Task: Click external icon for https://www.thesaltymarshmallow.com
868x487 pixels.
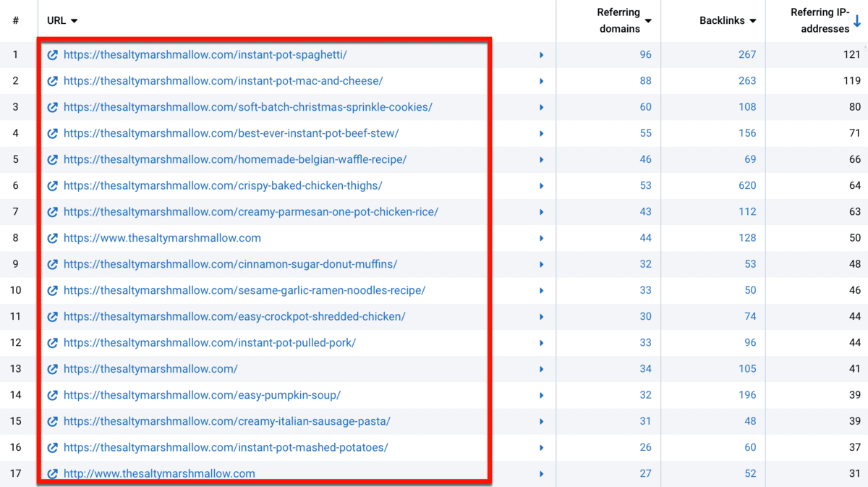Action: pyautogui.click(x=52, y=238)
